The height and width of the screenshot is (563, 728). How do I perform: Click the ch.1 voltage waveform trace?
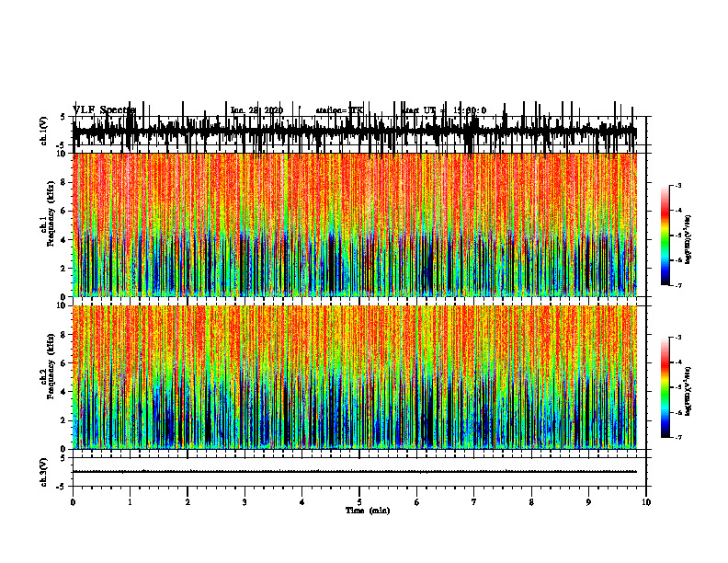pos(355,132)
